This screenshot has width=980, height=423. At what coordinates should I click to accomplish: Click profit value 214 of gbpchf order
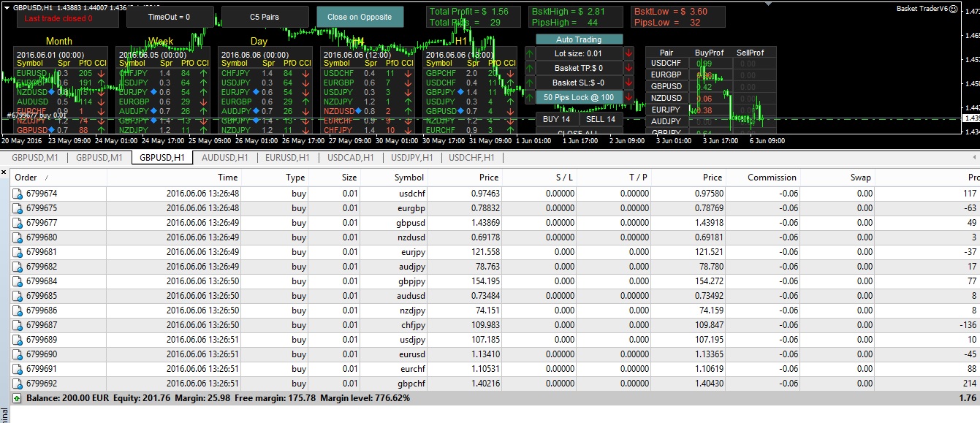point(970,384)
